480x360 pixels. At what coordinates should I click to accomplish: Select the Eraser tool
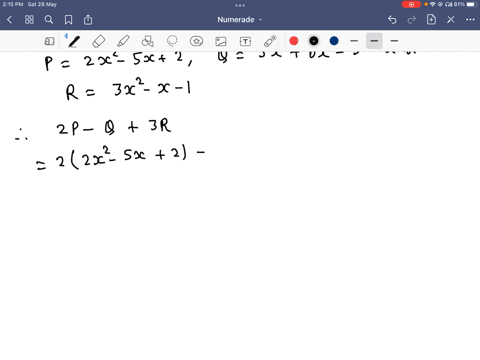click(x=99, y=41)
